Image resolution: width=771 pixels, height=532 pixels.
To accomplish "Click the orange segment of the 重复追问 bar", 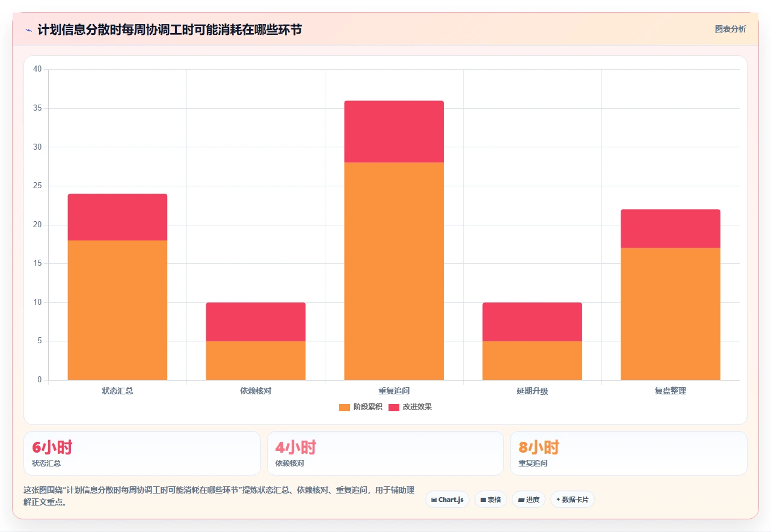I will point(394,271).
